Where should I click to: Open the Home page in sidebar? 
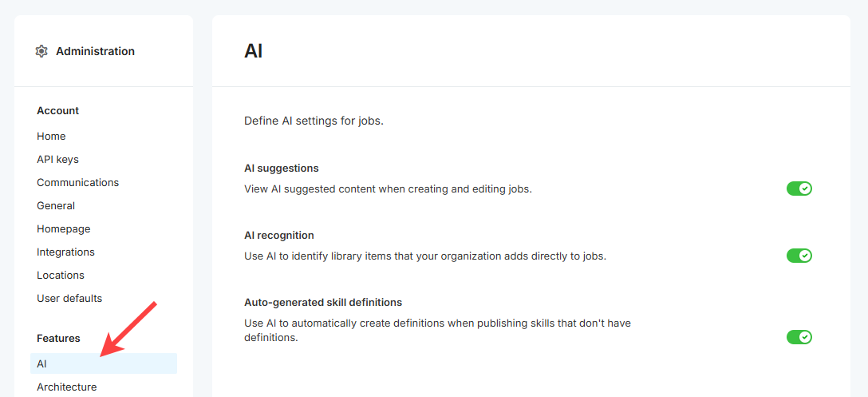click(51, 137)
